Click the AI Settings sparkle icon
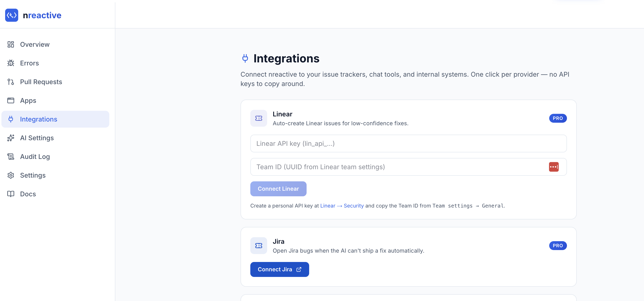644x301 pixels. click(11, 138)
